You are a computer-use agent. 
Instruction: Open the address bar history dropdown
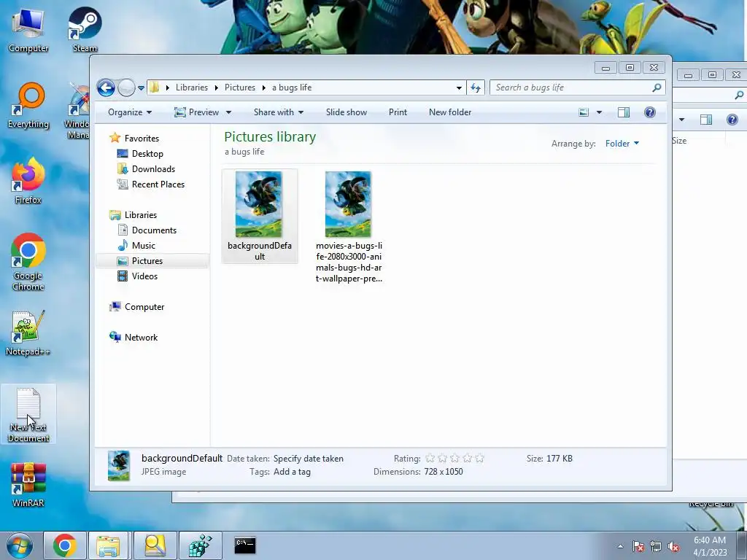pos(459,87)
